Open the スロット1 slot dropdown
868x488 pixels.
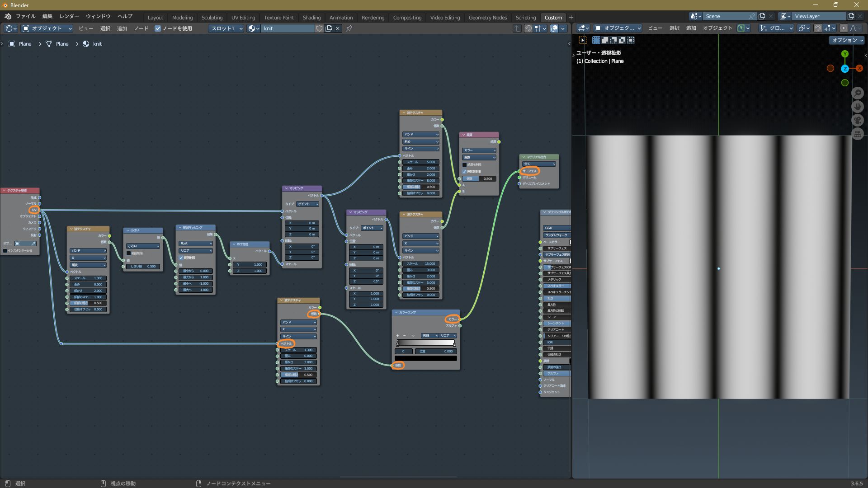click(226, 28)
